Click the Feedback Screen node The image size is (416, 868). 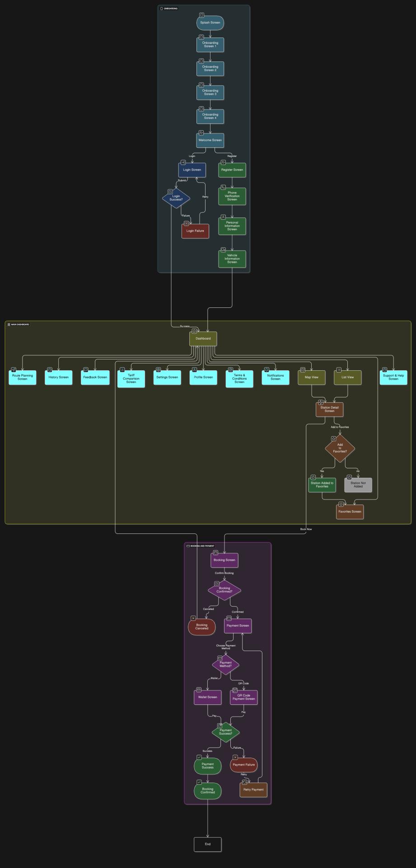tap(95, 377)
